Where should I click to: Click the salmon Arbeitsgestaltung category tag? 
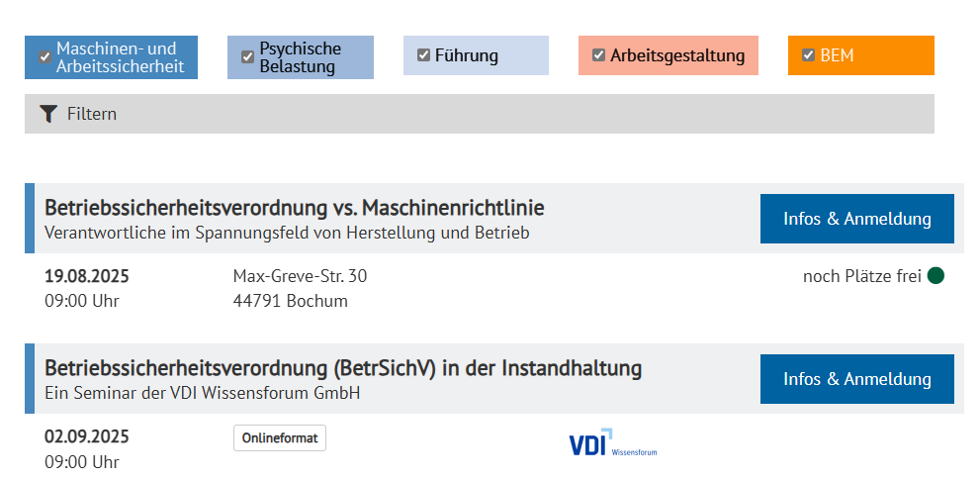pos(668,55)
